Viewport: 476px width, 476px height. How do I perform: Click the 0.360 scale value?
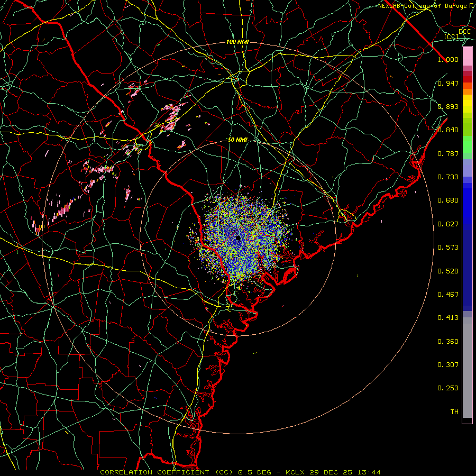point(448,342)
